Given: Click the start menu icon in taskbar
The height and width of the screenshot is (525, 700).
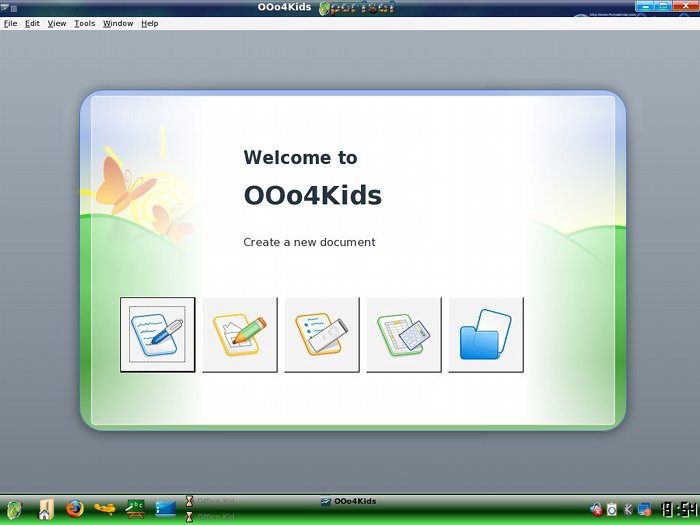Looking at the screenshot, I should click(x=14, y=509).
